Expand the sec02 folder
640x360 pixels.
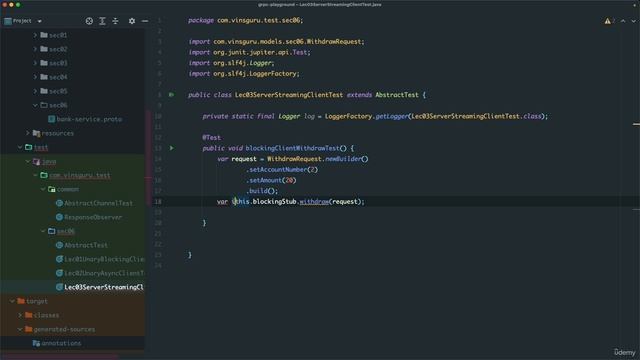pos(35,49)
